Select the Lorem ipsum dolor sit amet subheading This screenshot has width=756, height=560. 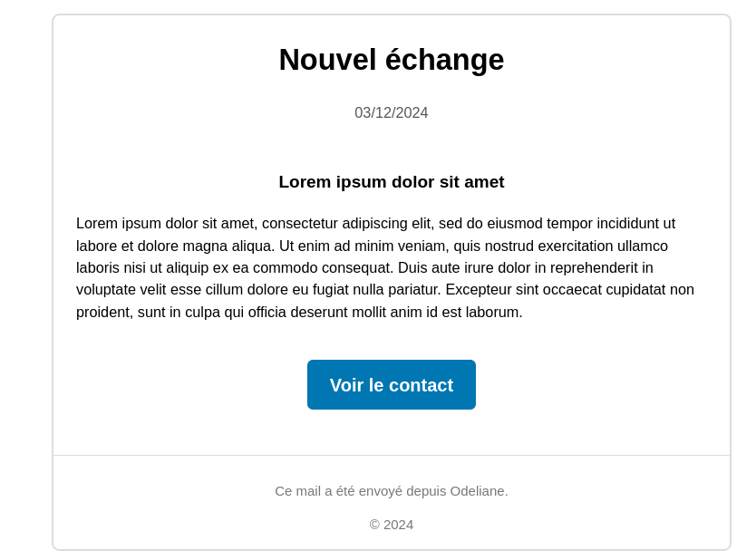click(392, 181)
